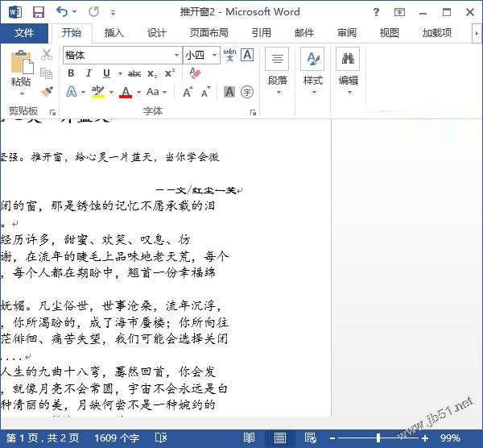Click the Word application icon in title bar
The image size is (483, 448).
coord(15,12)
